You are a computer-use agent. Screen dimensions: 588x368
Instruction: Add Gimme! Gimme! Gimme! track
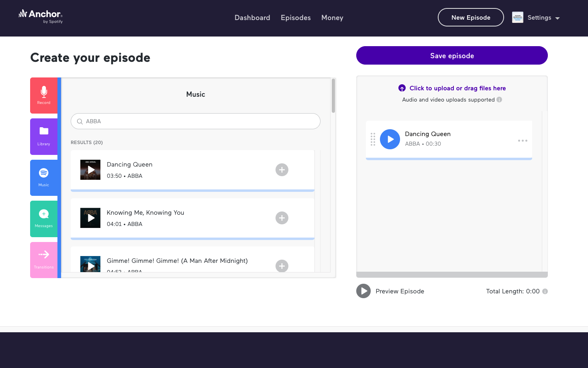(x=282, y=266)
